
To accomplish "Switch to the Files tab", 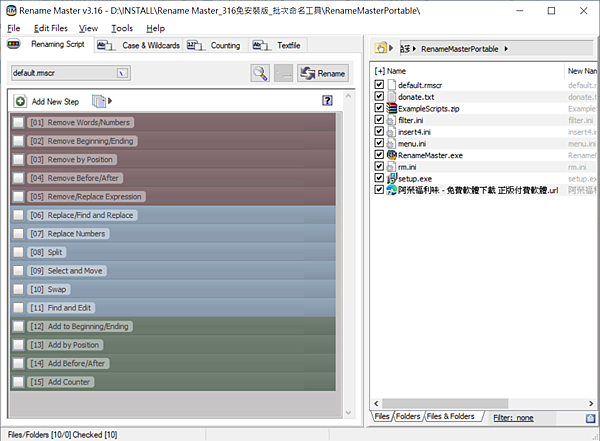I will 382,416.
